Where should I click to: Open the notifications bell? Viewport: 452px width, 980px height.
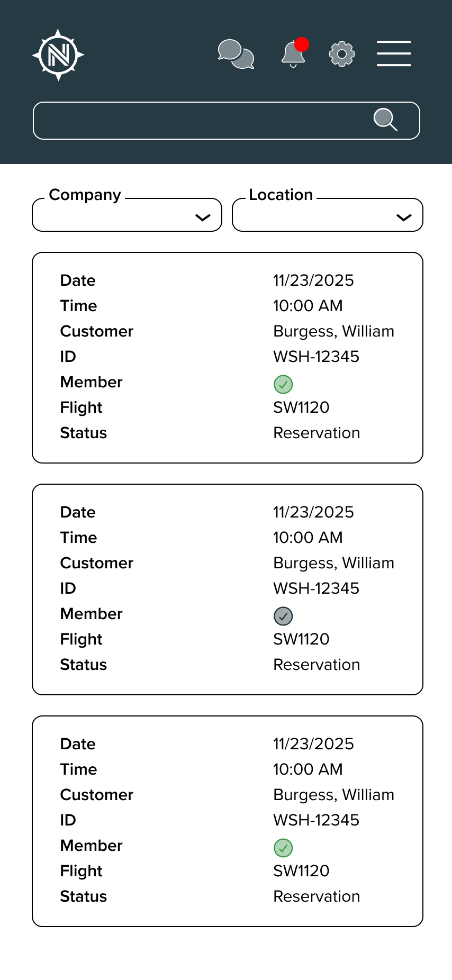[x=293, y=55]
